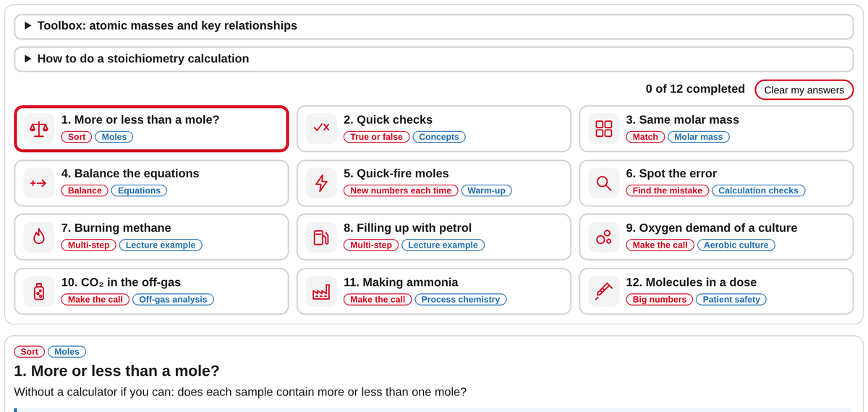The height and width of the screenshot is (412, 868).
Task: Select the 8. Filling up with petrol title
Action: tap(407, 228)
